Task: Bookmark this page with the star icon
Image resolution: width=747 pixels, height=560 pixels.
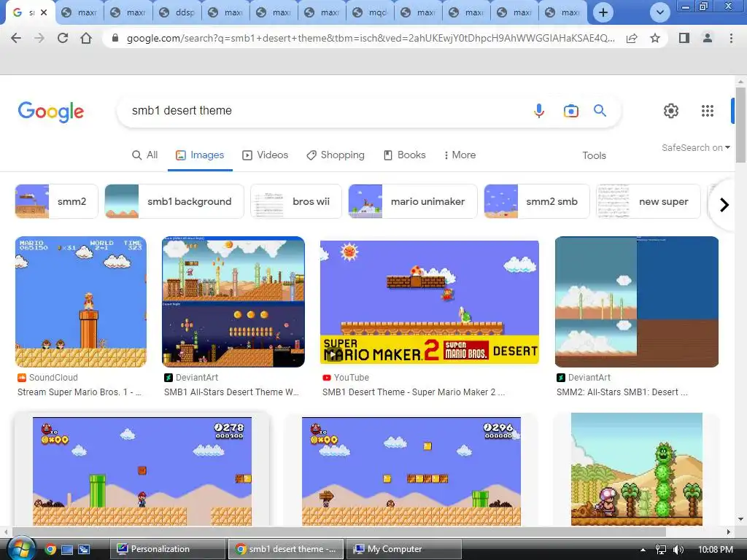Action: click(655, 38)
